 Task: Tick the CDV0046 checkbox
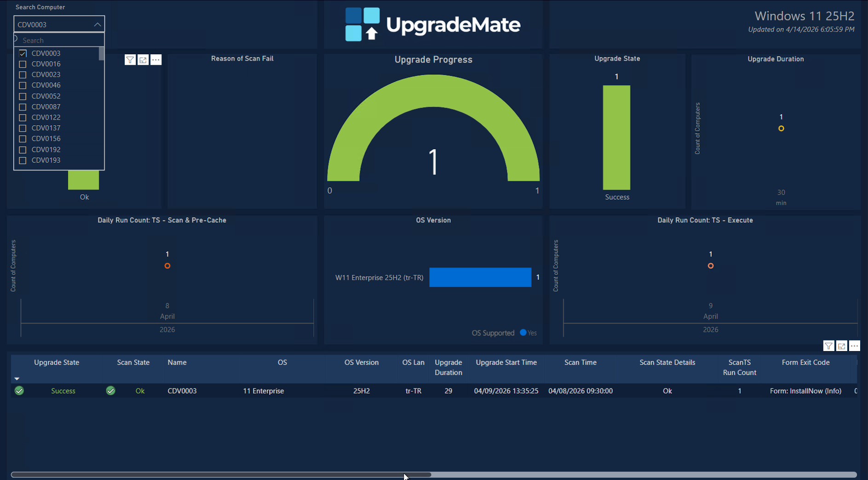tap(23, 85)
